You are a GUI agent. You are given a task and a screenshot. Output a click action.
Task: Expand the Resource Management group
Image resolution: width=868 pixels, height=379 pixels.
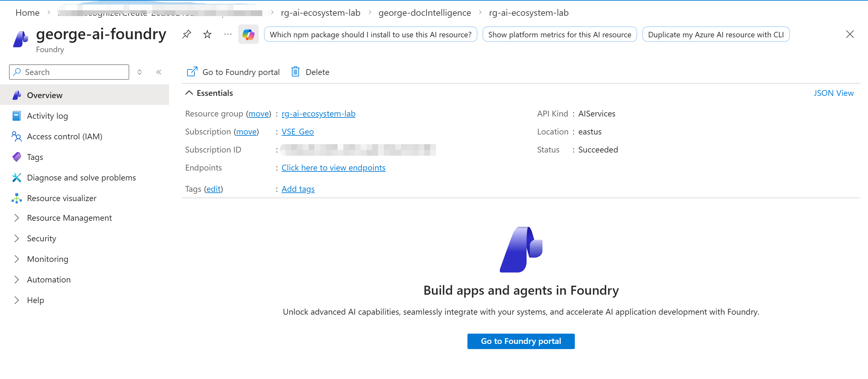[x=16, y=218]
